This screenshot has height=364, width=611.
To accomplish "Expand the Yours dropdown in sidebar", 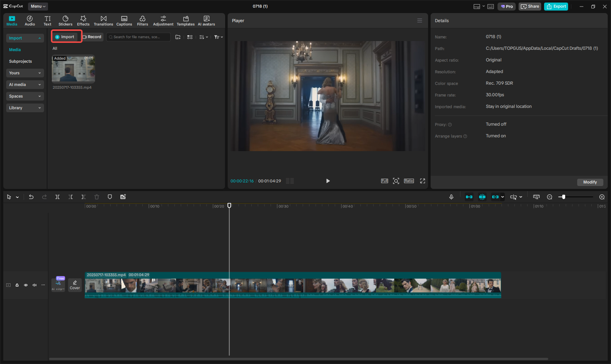I will click(25, 73).
